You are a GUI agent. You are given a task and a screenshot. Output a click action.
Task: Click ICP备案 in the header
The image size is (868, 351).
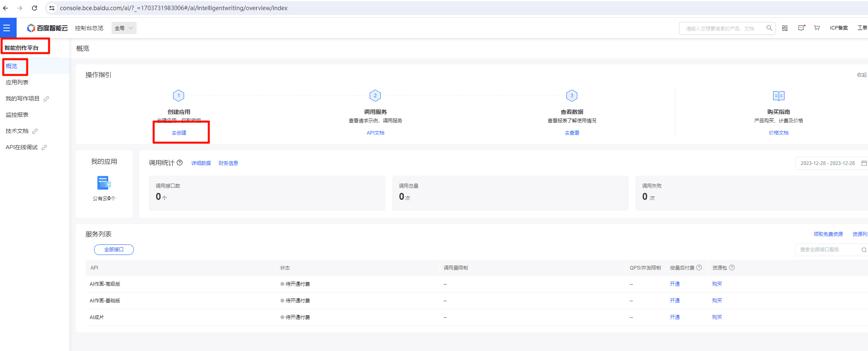point(839,28)
